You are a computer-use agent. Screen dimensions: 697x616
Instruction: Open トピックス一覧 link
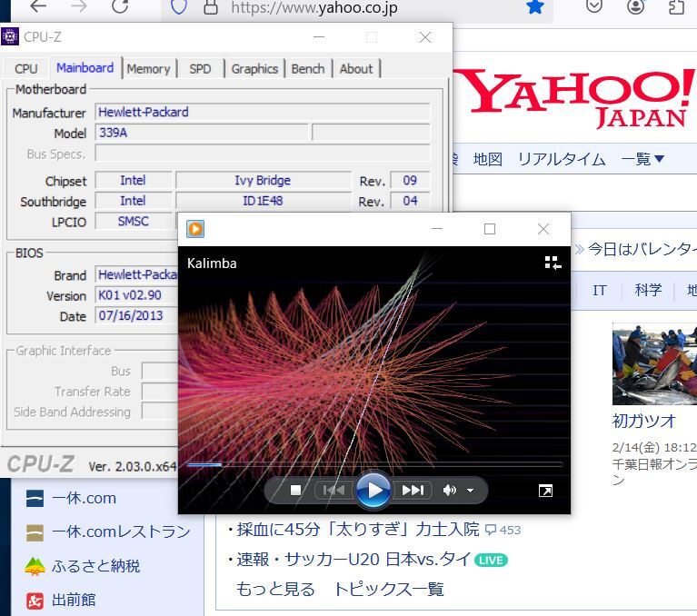[x=389, y=589]
